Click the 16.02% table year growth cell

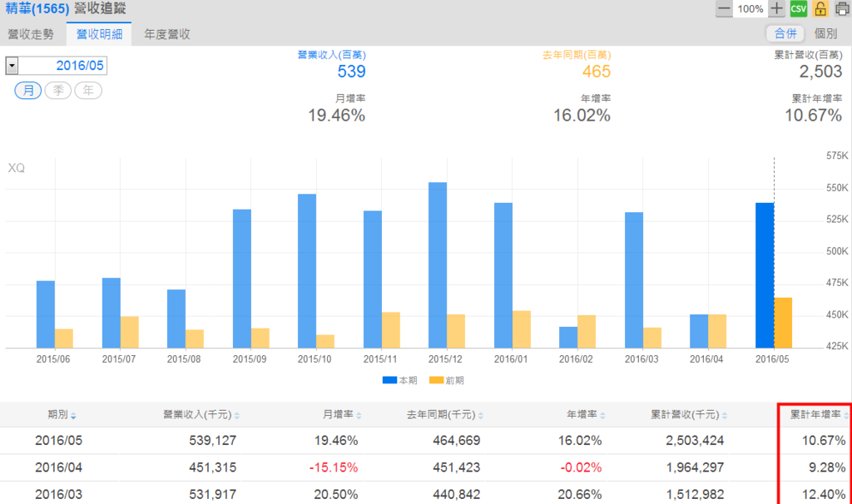click(x=580, y=441)
